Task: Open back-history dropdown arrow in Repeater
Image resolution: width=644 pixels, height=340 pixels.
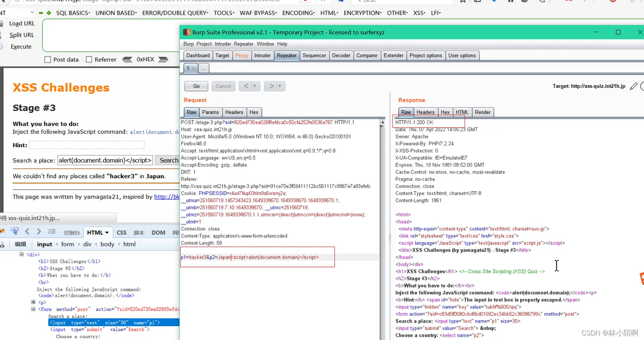Action: [254, 86]
